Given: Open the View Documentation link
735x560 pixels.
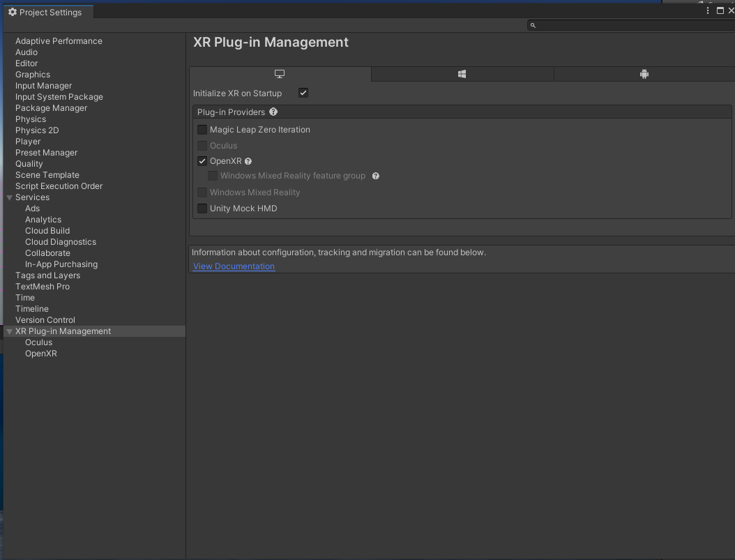Looking at the screenshot, I should [234, 266].
